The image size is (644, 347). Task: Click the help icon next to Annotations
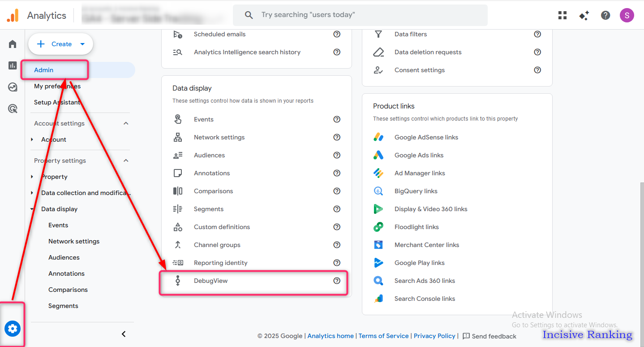[x=337, y=173]
